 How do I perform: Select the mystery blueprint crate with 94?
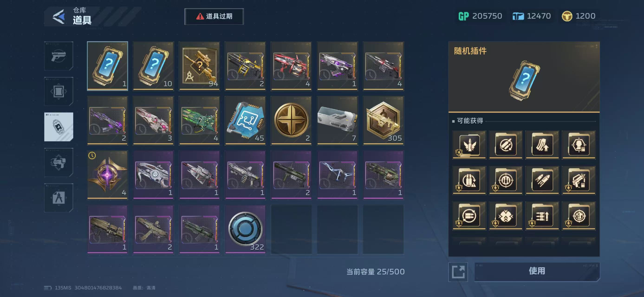click(x=199, y=66)
